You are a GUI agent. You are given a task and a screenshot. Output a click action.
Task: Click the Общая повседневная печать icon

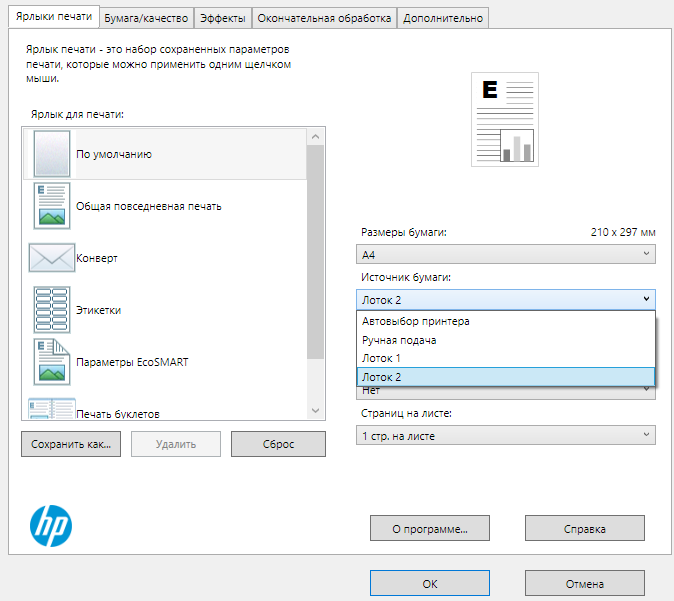[x=52, y=206]
